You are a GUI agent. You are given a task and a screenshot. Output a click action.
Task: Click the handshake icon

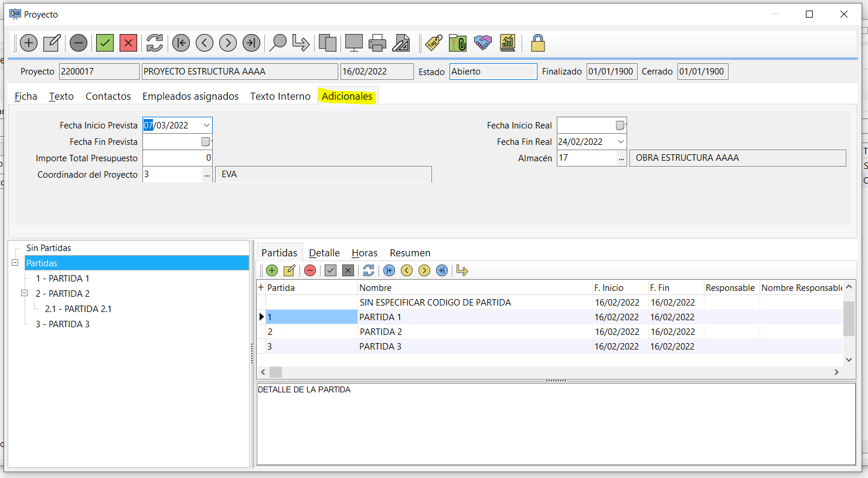point(482,43)
